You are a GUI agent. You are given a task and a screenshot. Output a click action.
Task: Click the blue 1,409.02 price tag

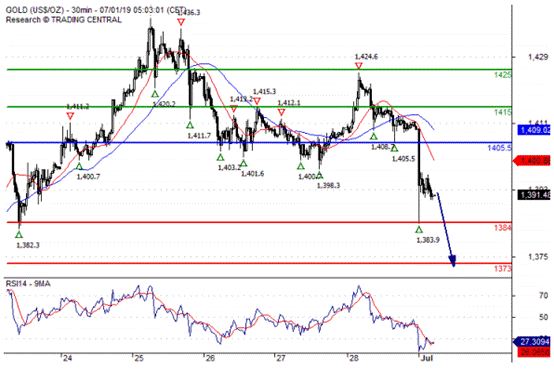(535, 130)
